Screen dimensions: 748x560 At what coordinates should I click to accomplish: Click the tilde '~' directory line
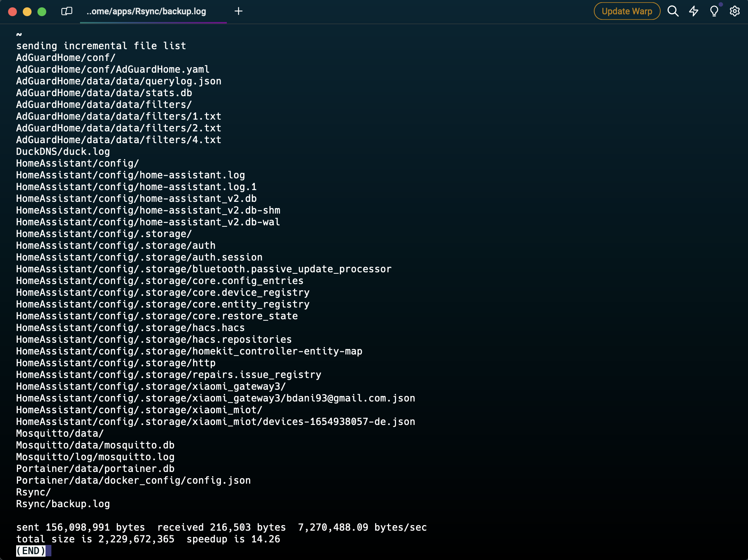[19, 34]
